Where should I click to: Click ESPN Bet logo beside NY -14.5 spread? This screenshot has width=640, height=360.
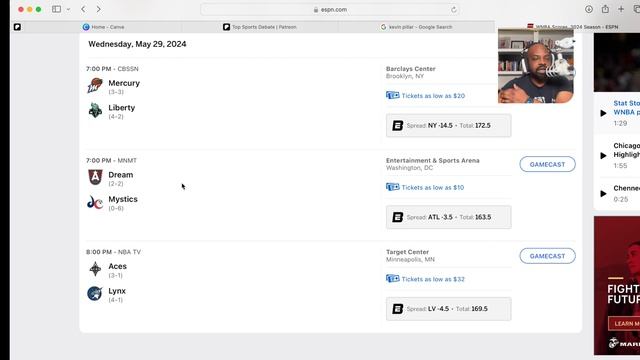(398, 126)
